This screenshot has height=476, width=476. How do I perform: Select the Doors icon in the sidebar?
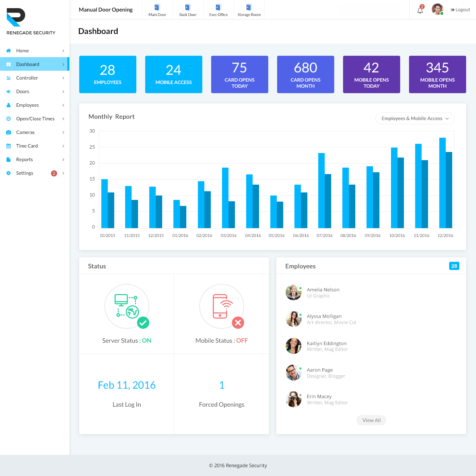point(8,91)
